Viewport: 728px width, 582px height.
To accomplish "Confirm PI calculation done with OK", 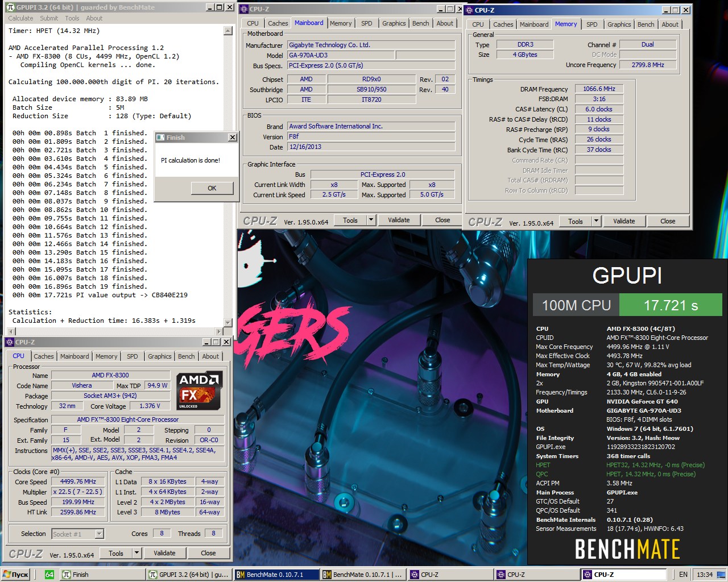I will tap(212, 188).
